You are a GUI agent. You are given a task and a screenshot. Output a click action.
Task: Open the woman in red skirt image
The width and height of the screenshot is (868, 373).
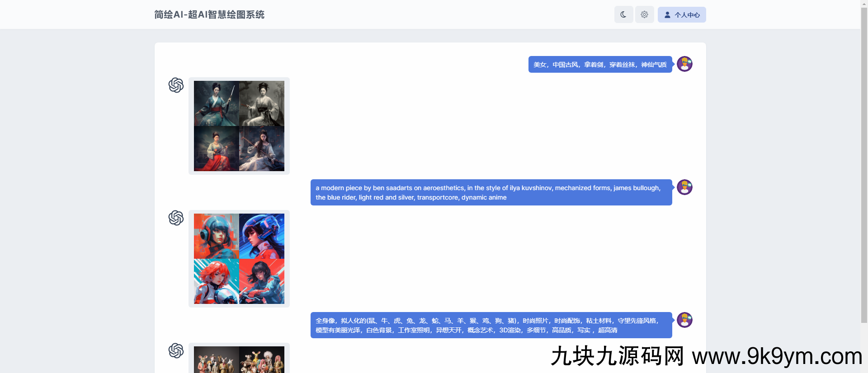(x=217, y=149)
